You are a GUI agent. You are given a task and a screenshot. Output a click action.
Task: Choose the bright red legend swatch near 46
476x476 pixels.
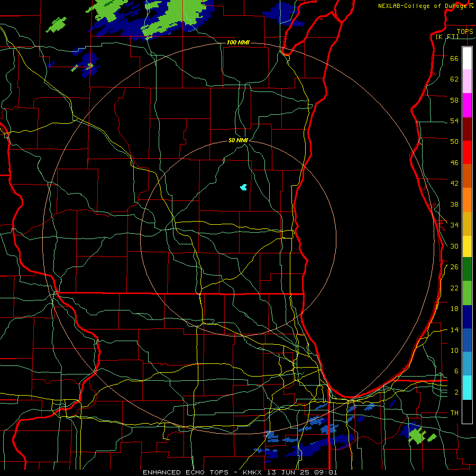pyautogui.click(x=467, y=152)
